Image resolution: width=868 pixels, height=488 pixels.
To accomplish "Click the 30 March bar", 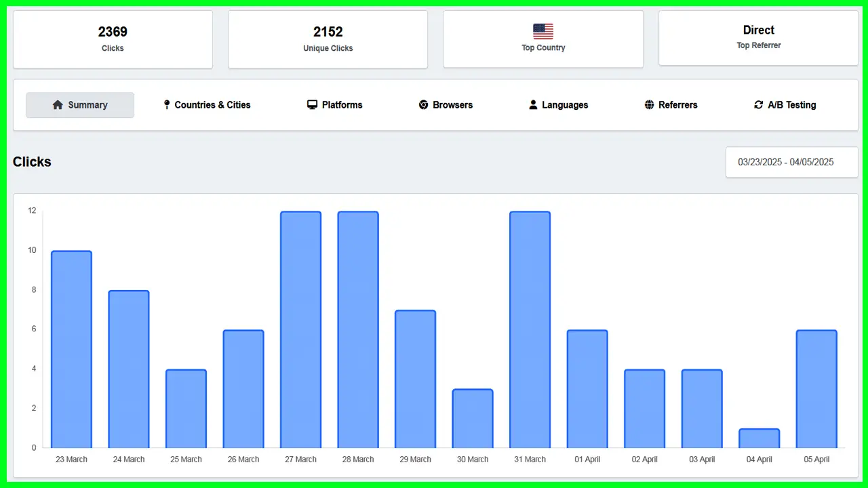I will (x=473, y=418).
